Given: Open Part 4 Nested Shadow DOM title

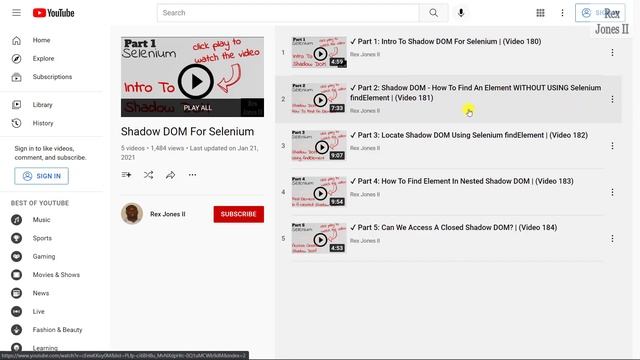Looking at the screenshot, I should tap(462, 181).
